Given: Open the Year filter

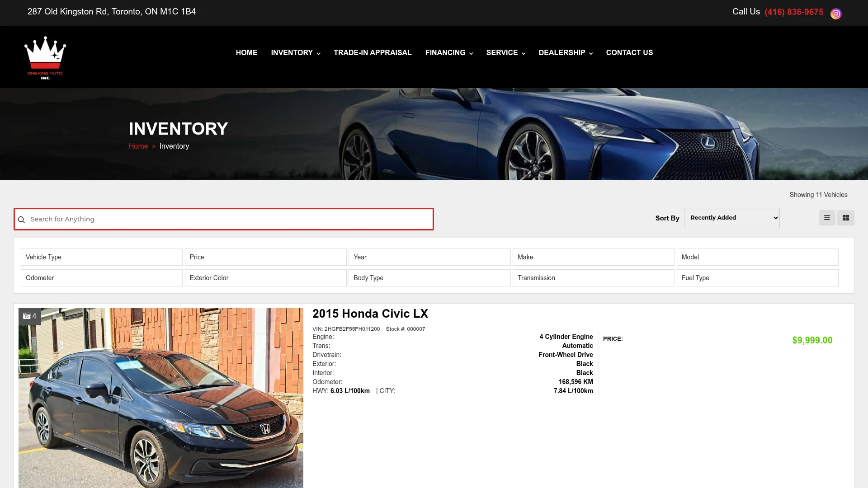Looking at the screenshot, I should pos(429,257).
